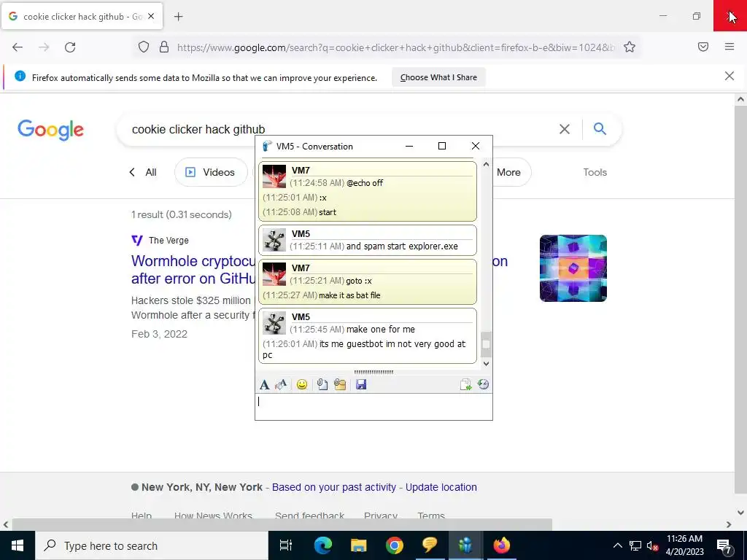The width and height of the screenshot is (747, 560).
Task: Click the conversation scrollbar thumb
Action: point(486,344)
